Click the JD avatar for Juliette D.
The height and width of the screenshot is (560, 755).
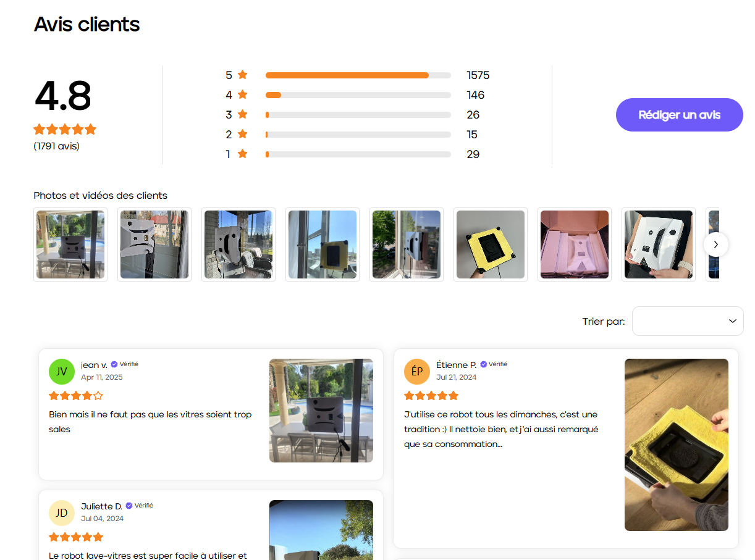click(62, 512)
